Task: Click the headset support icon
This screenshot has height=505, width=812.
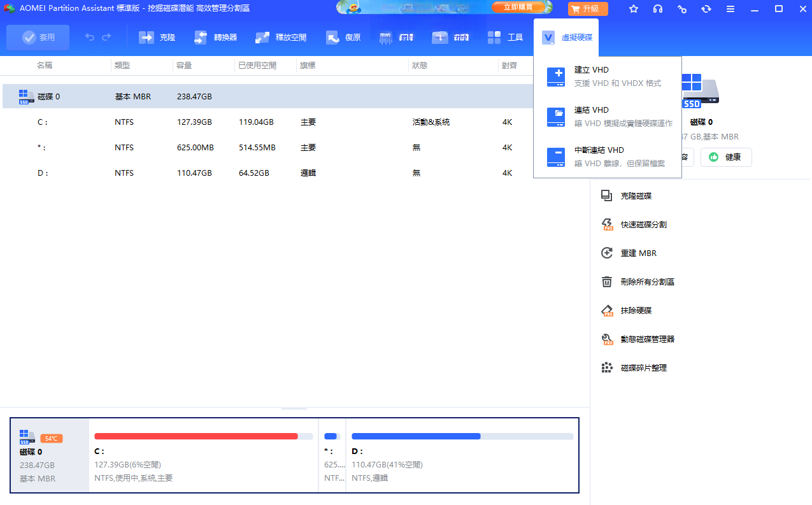Action: coord(658,9)
